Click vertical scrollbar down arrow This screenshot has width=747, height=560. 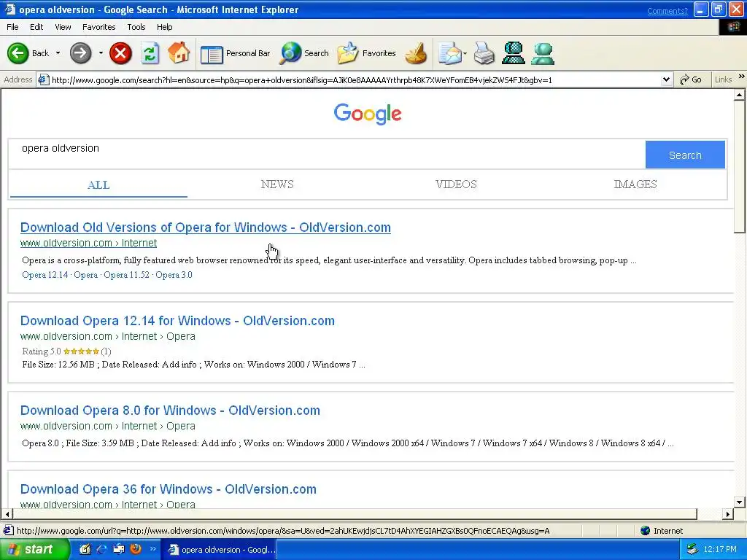tap(739, 502)
